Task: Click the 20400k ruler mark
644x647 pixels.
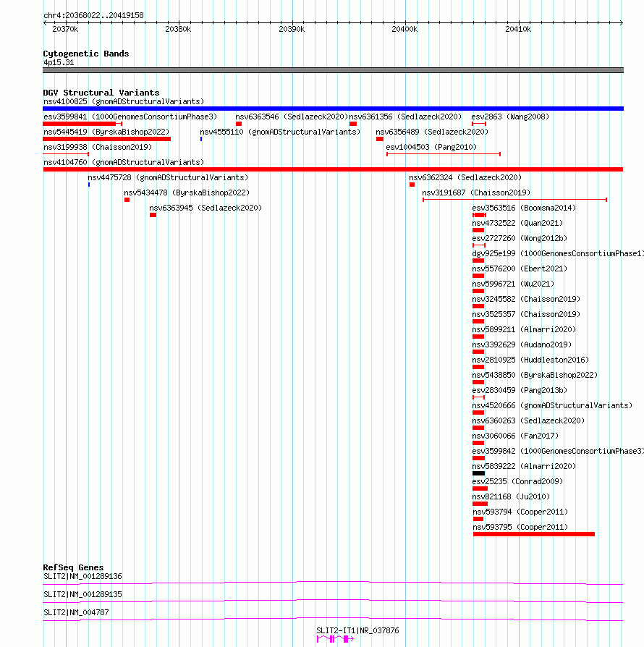Action: 404,29
